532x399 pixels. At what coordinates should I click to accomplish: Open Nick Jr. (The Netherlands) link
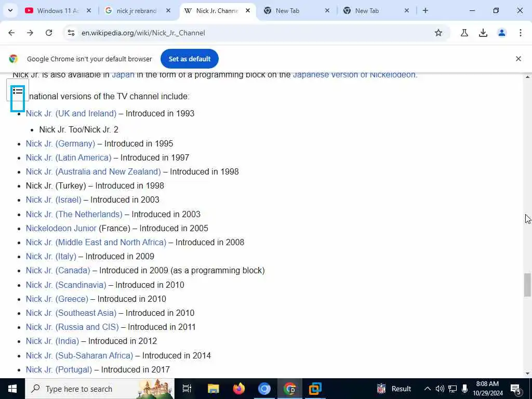click(x=74, y=214)
